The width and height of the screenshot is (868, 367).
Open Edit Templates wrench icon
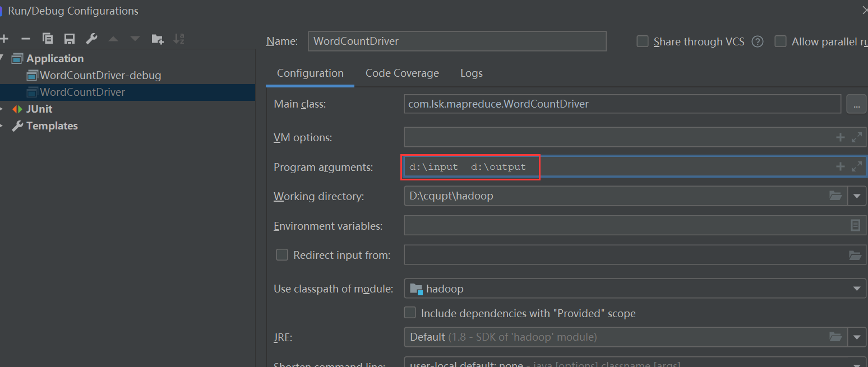pos(91,39)
